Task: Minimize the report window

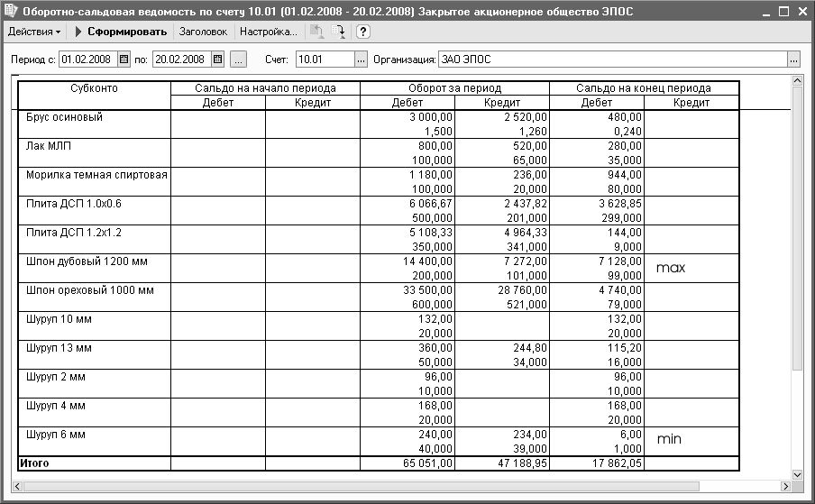Action: pos(765,12)
